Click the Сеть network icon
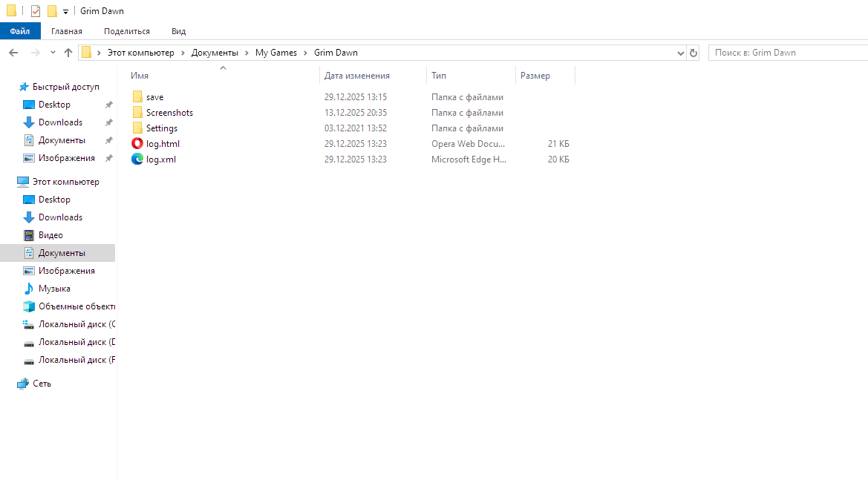Screen dimensions: 868x480 23,384
